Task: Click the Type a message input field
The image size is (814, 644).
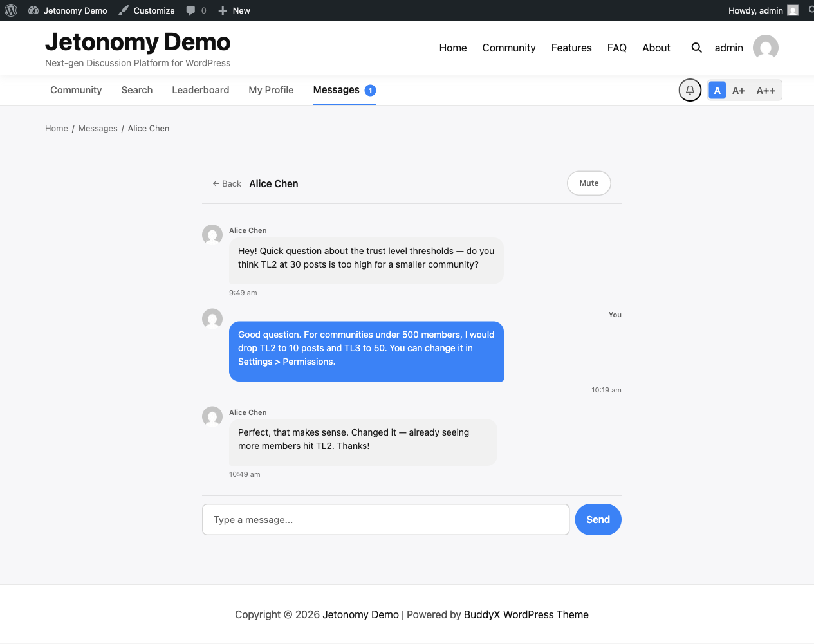Action: coord(385,519)
